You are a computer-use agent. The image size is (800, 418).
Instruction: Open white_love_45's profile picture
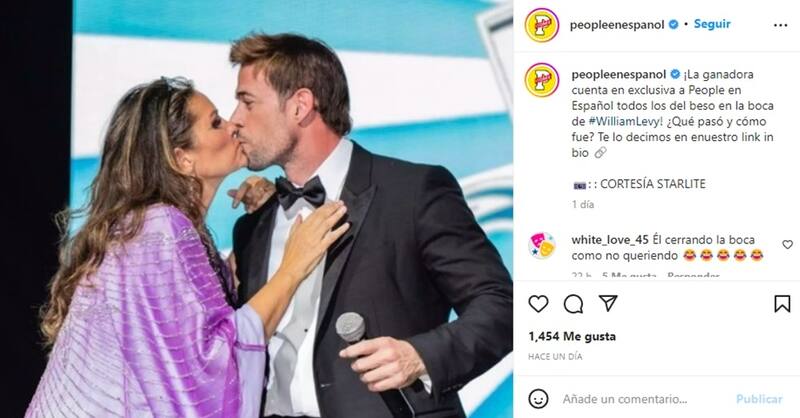point(542,245)
